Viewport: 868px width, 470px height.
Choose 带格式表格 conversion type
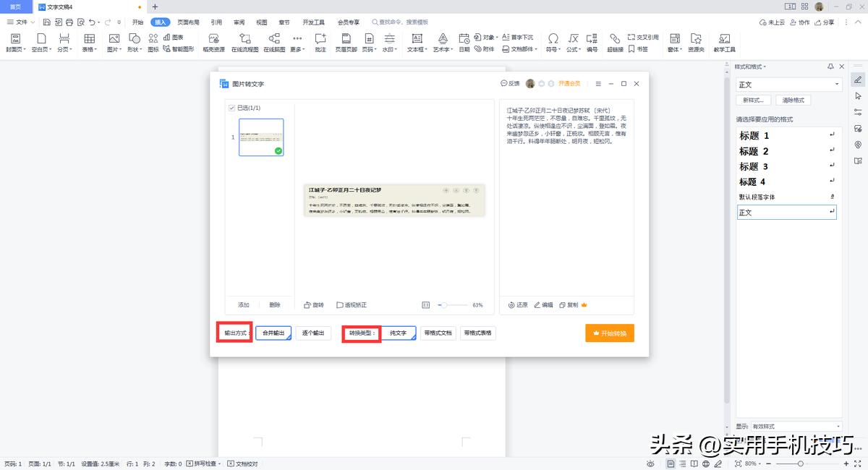[478, 333]
